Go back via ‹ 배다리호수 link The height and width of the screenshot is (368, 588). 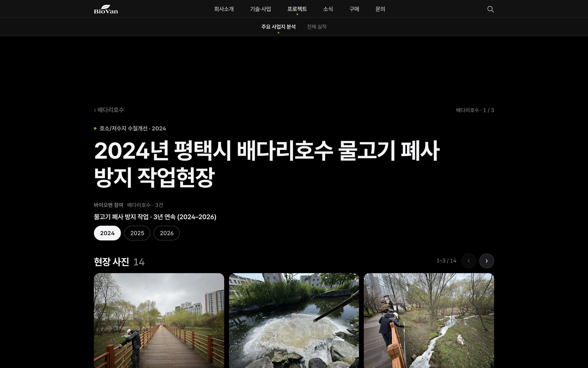point(109,110)
